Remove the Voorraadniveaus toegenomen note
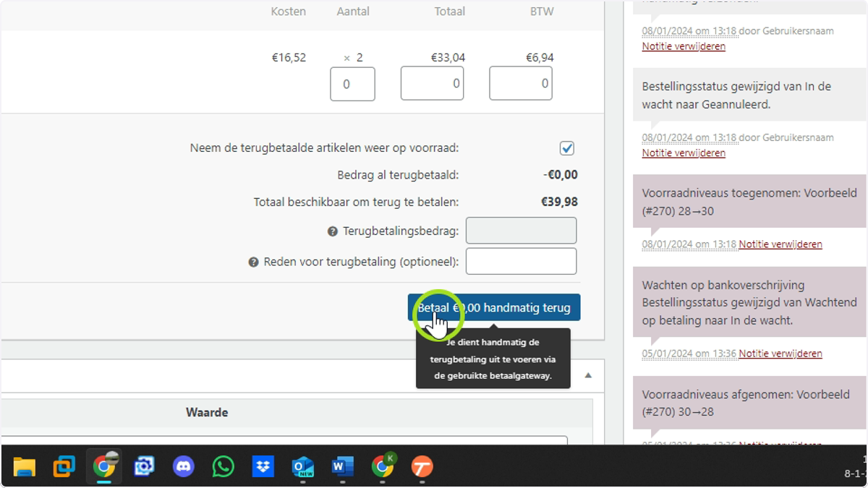 (x=780, y=244)
